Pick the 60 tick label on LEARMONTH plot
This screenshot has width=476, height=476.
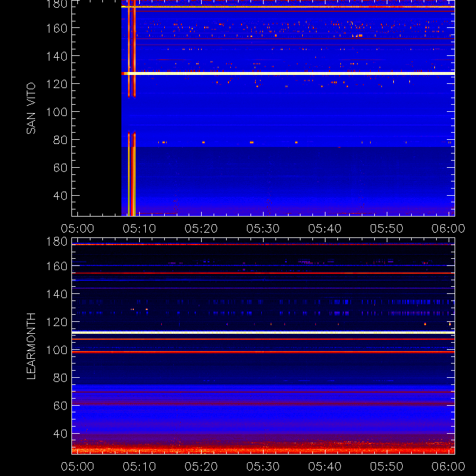tap(60, 406)
